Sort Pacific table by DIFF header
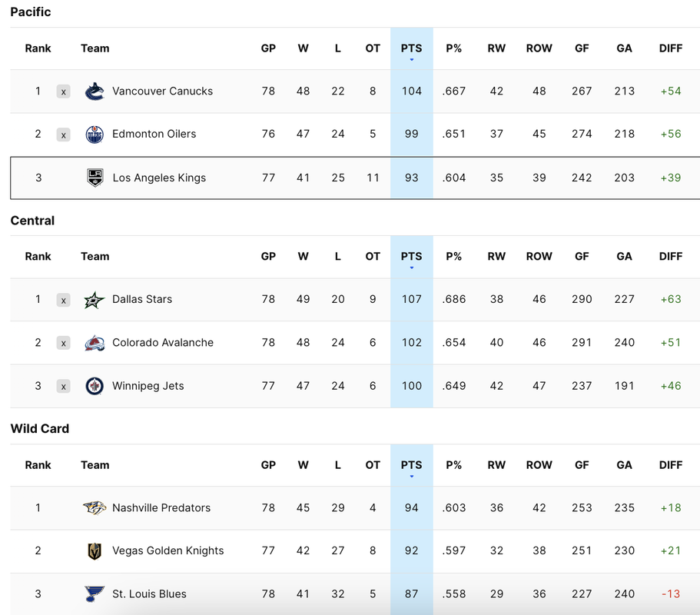The image size is (700, 615). tap(671, 48)
